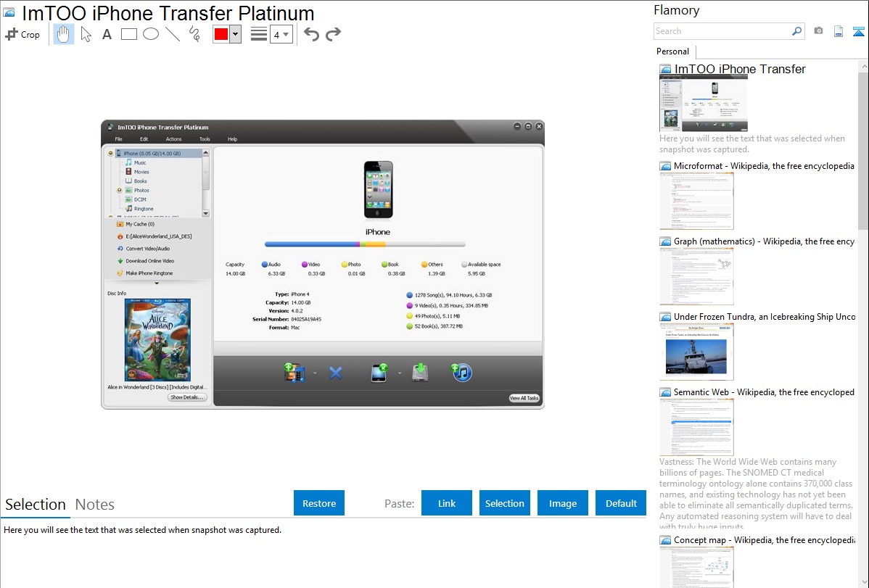
Task: Click the copy to iTunes icon
Action: (x=461, y=373)
